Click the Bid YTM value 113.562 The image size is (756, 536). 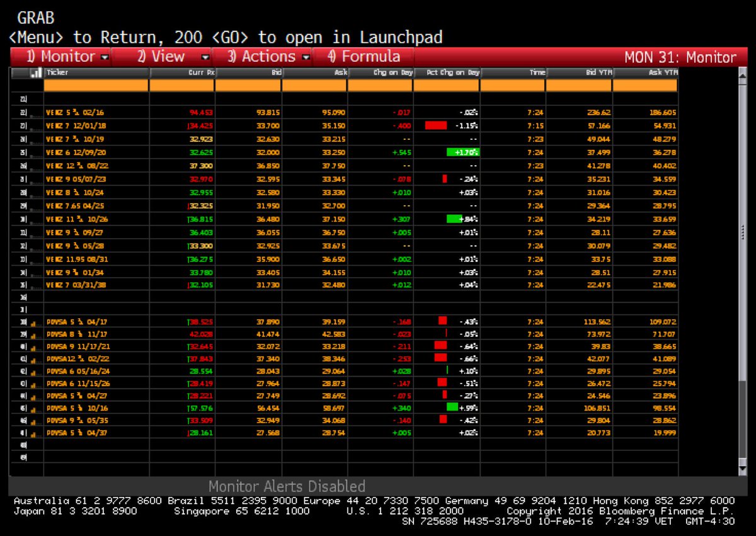(x=597, y=321)
